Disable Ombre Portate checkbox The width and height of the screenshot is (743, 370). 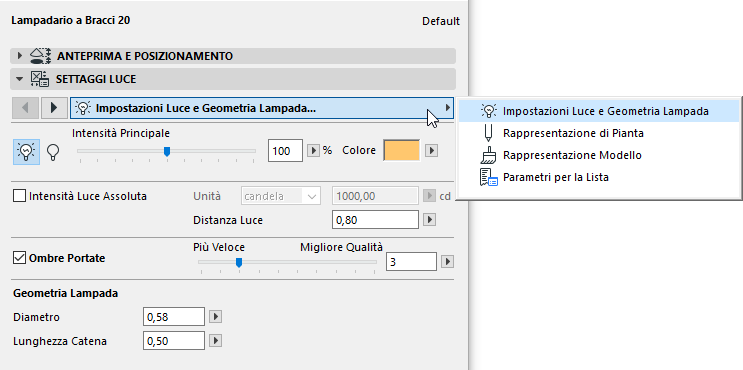19,258
